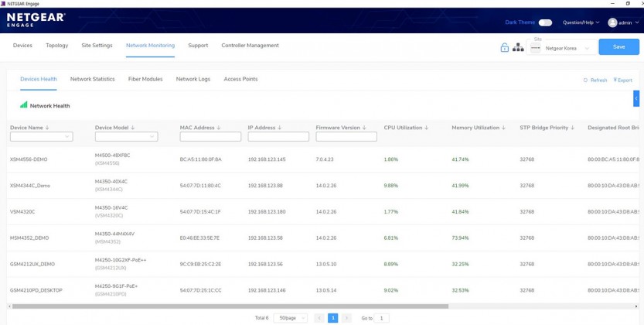The image size is (644, 325).
Task: Click the unlock padlock icon
Action: (504, 47)
